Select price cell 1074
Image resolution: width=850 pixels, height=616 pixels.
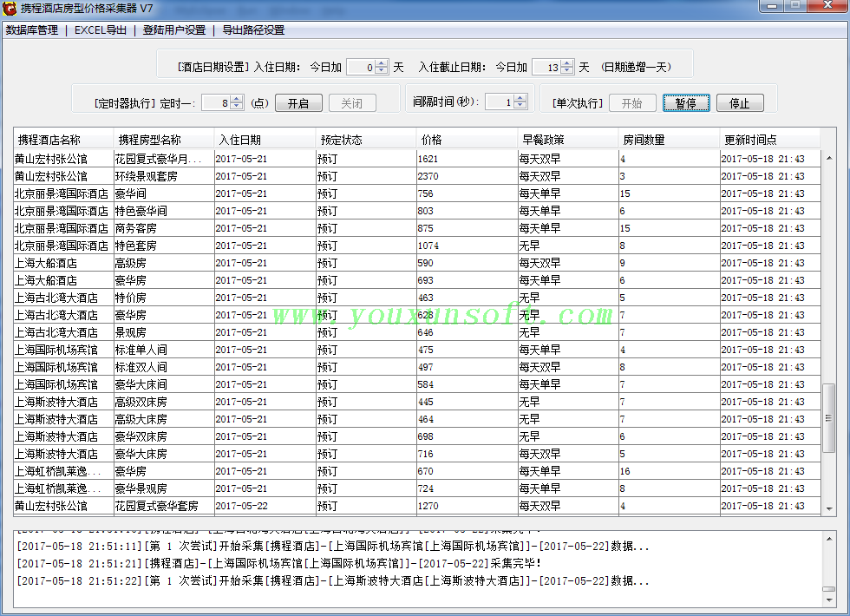click(467, 246)
